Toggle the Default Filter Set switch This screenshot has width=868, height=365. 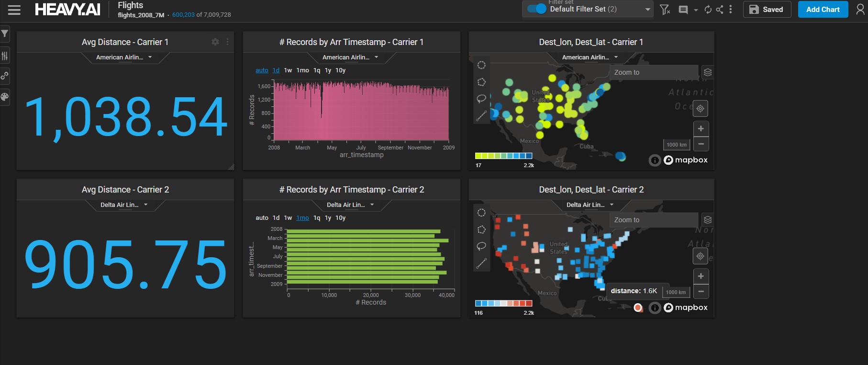coord(536,9)
